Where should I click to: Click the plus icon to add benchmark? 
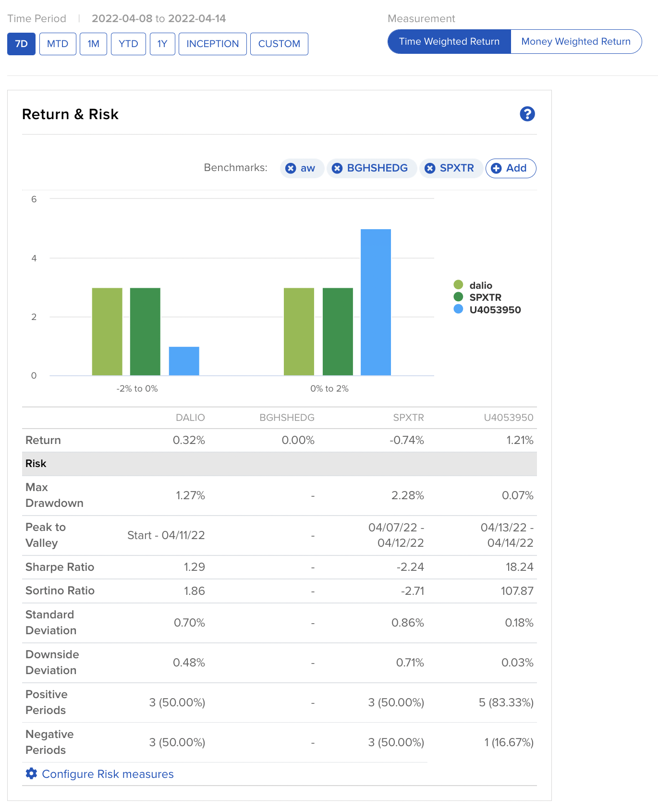pyautogui.click(x=497, y=168)
